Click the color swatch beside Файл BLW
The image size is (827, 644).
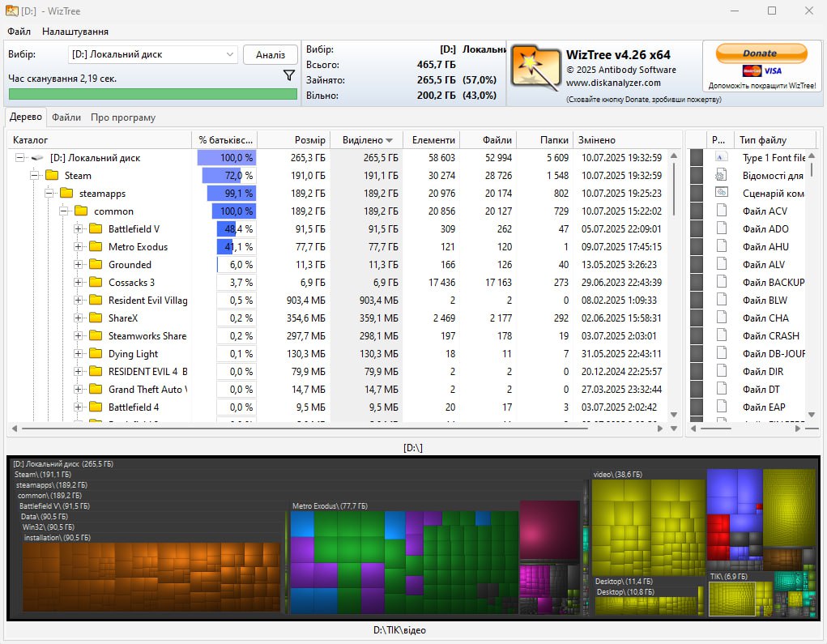coord(697,300)
